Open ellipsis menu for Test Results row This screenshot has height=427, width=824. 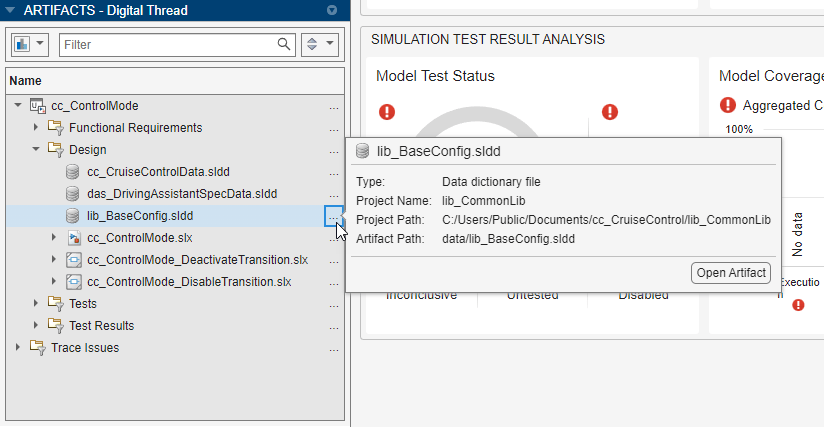click(334, 327)
